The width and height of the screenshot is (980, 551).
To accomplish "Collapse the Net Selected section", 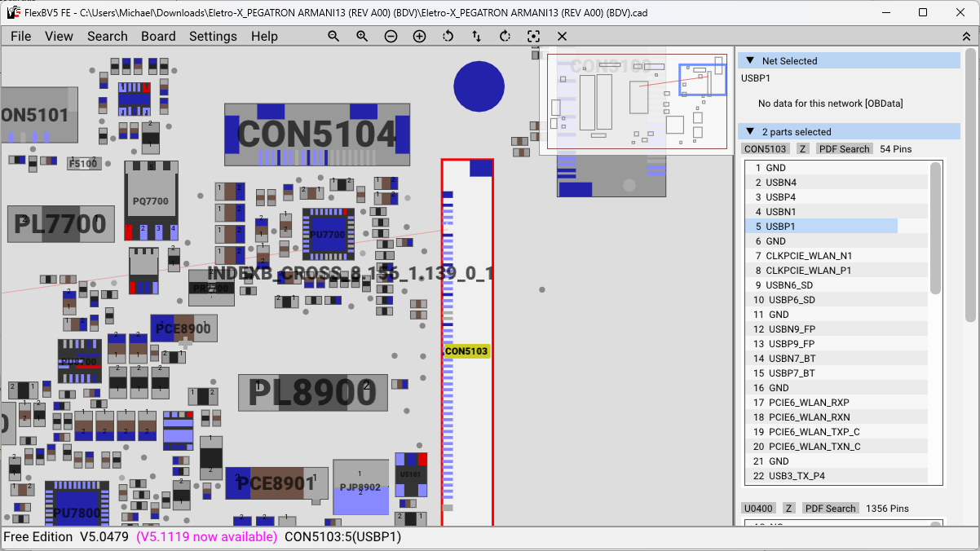I will point(750,61).
